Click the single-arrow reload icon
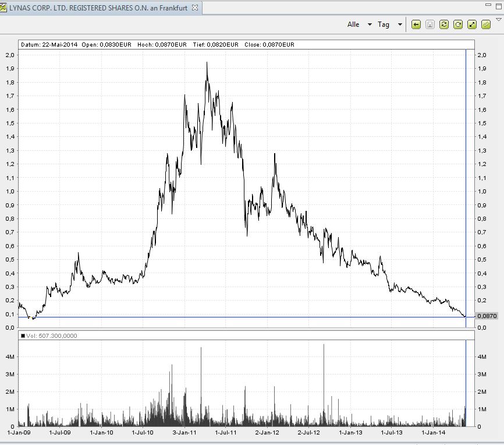This screenshot has width=504, height=445. tap(457, 24)
